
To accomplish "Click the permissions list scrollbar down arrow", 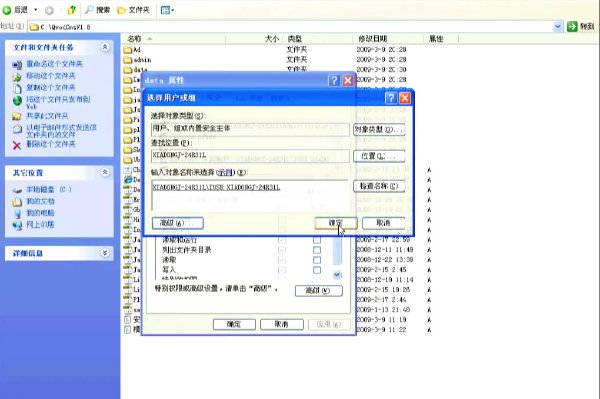I will 337,275.
